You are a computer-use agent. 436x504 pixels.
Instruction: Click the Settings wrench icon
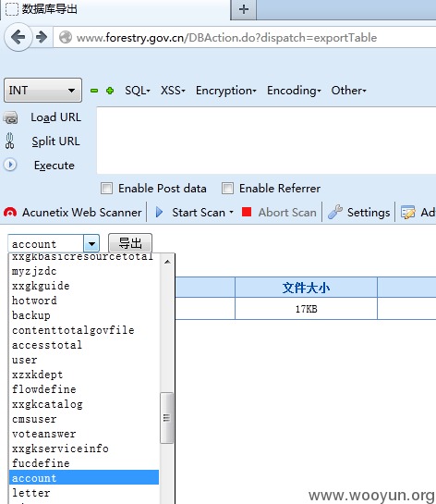tap(335, 212)
